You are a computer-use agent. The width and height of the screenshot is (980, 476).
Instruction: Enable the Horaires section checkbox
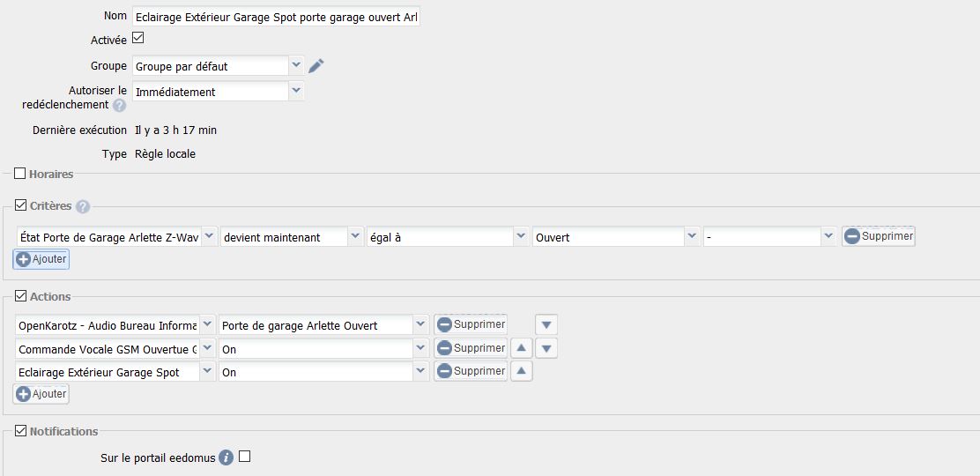coord(20,174)
